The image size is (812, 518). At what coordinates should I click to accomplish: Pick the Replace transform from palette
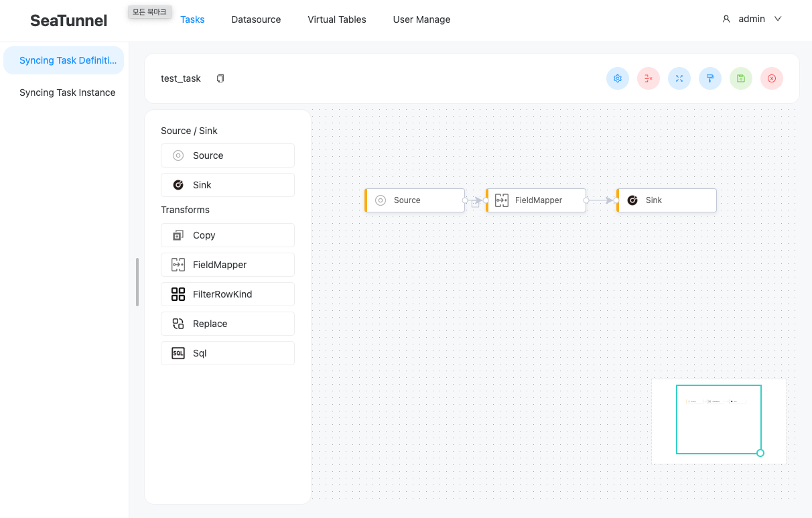click(x=228, y=324)
